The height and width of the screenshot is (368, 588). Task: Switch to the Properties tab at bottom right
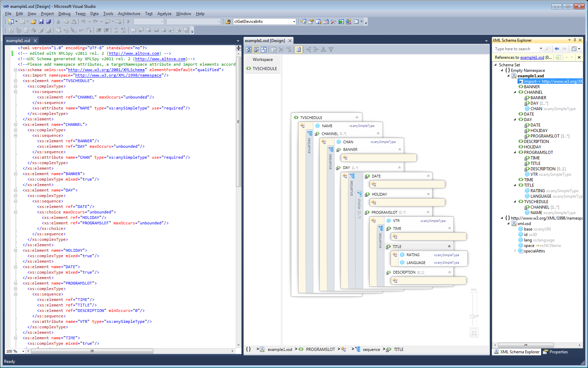point(556,352)
